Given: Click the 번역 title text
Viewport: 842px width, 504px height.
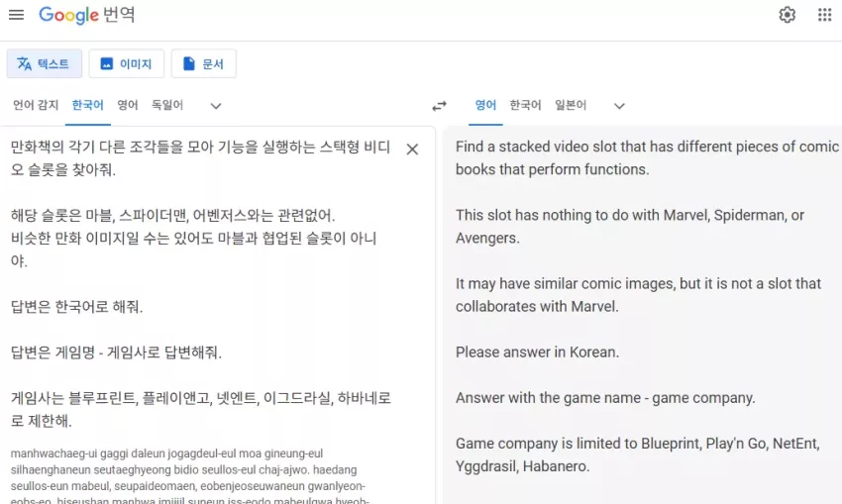Looking at the screenshot, I should [x=119, y=15].
